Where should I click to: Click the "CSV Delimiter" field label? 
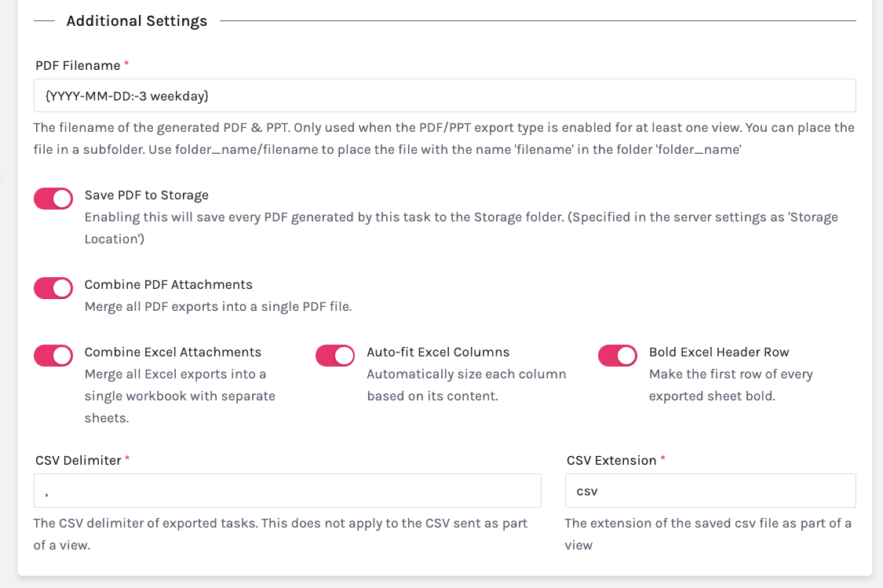[x=78, y=460]
